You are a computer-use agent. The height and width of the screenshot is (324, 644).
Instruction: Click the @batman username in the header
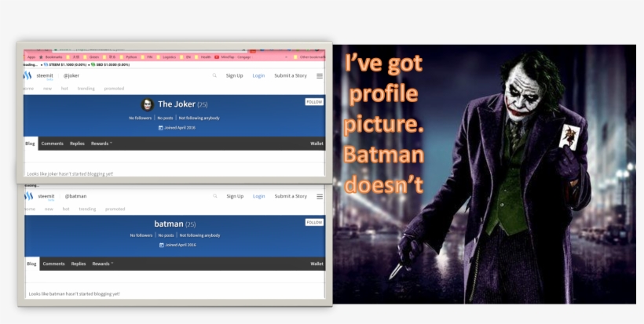[75, 196]
